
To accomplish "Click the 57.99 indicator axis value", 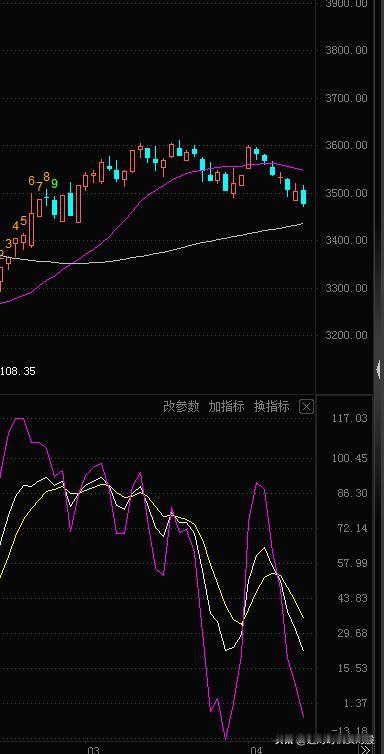I will (x=352, y=563).
